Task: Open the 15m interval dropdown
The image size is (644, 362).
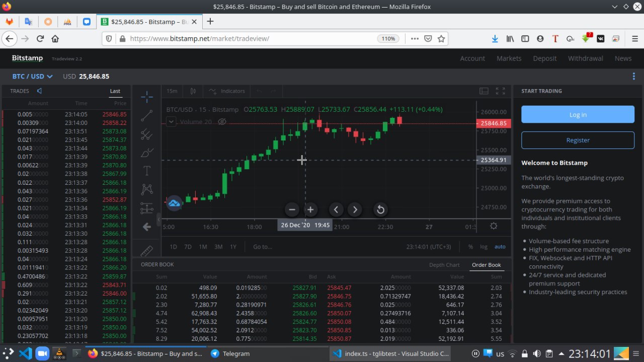Action: pyautogui.click(x=172, y=91)
